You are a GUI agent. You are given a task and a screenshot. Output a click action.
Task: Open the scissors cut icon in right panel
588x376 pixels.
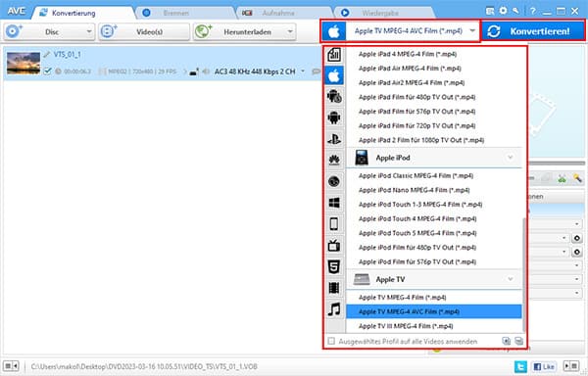tap(562, 178)
